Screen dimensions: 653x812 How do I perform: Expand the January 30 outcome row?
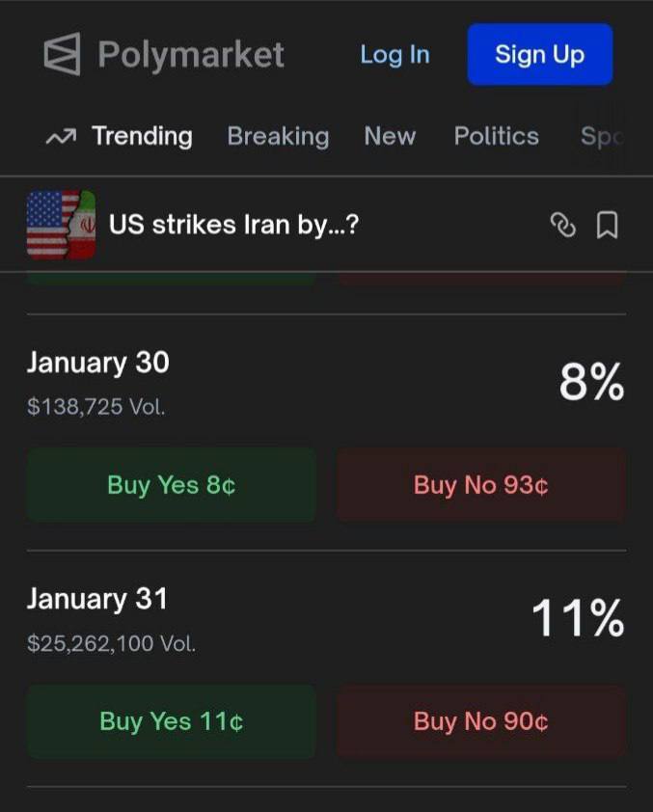coord(98,363)
